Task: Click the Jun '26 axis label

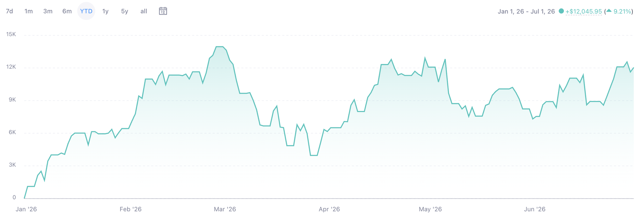Action: 535,209
